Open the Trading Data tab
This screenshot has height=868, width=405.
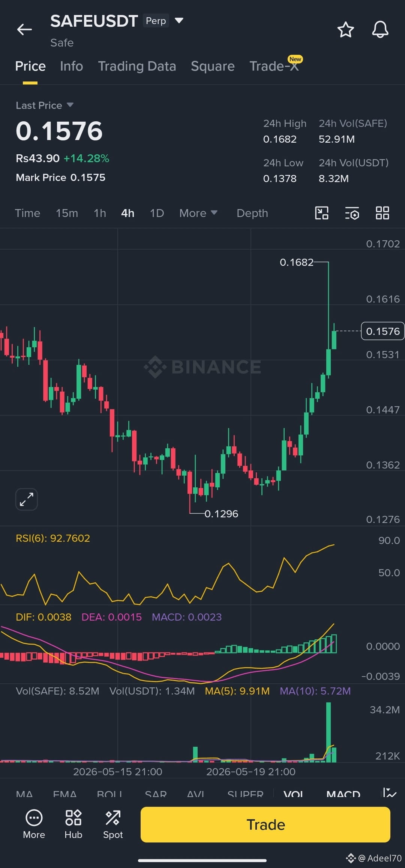coord(137,66)
